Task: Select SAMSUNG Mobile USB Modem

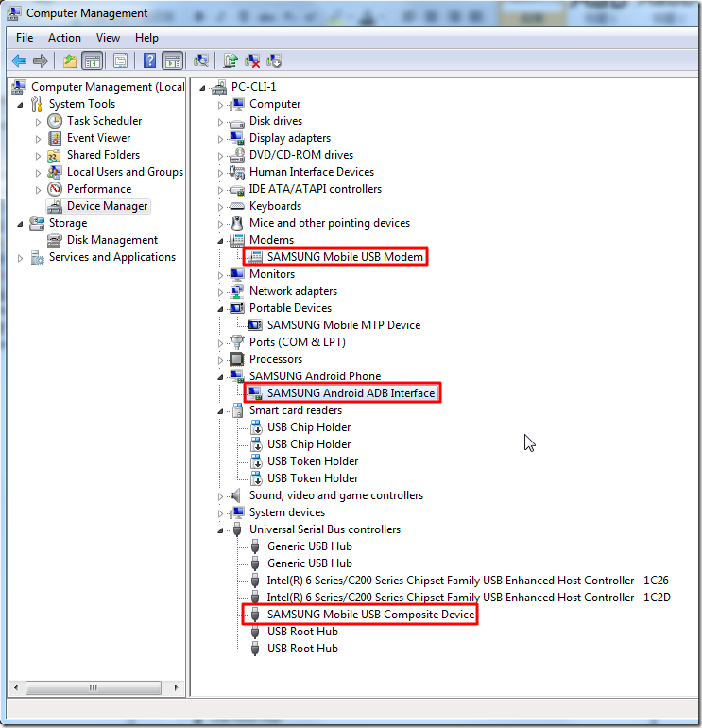Action: coord(345,257)
